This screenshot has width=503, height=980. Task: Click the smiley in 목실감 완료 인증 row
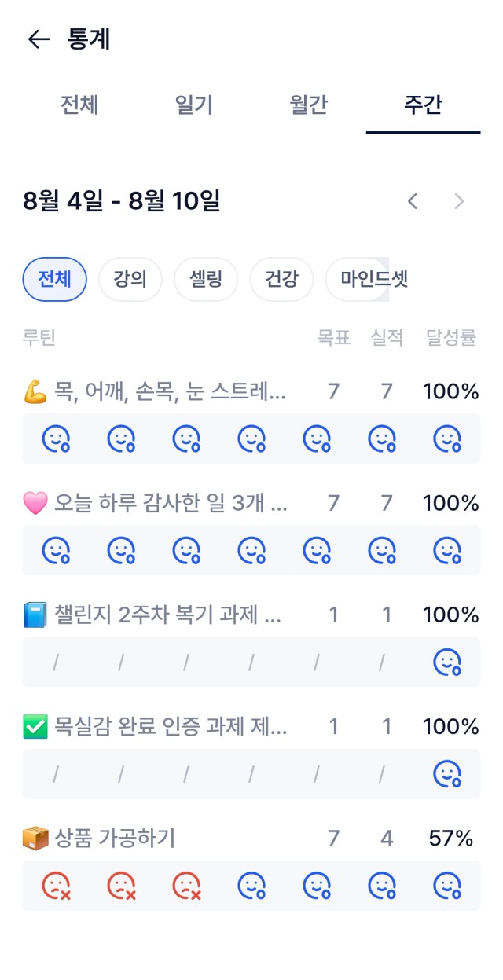[447, 774]
